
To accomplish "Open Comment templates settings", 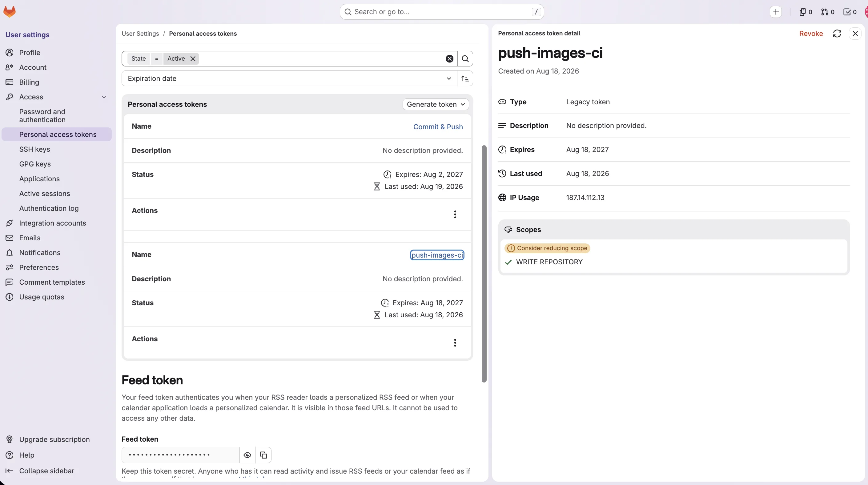I will click(x=57, y=282).
